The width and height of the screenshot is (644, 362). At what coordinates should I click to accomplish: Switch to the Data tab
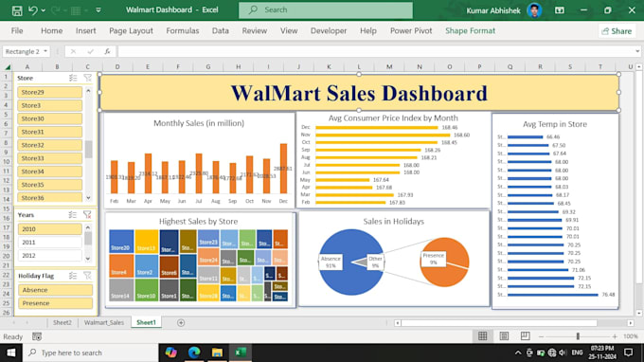click(220, 31)
